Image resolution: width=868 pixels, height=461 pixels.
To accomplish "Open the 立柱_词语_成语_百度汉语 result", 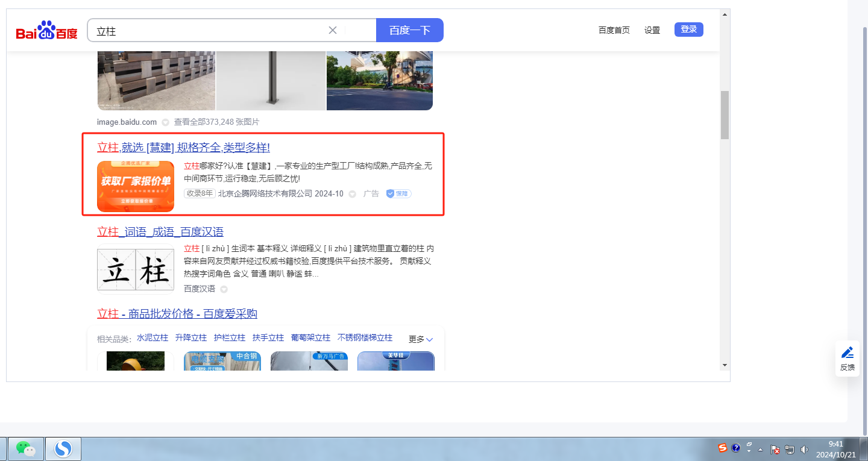I will click(x=160, y=232).
